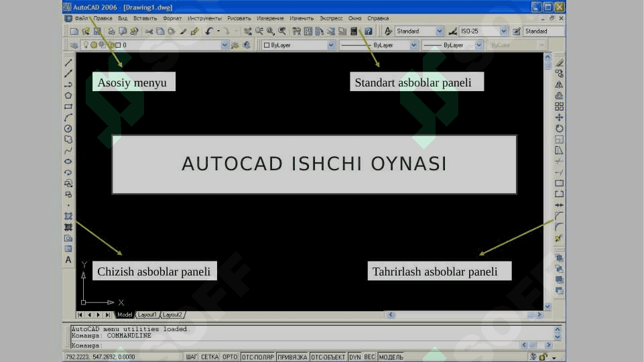The image size is (644, 362).
Task: Click the Help question mark icon
Action: click(369, 32)
